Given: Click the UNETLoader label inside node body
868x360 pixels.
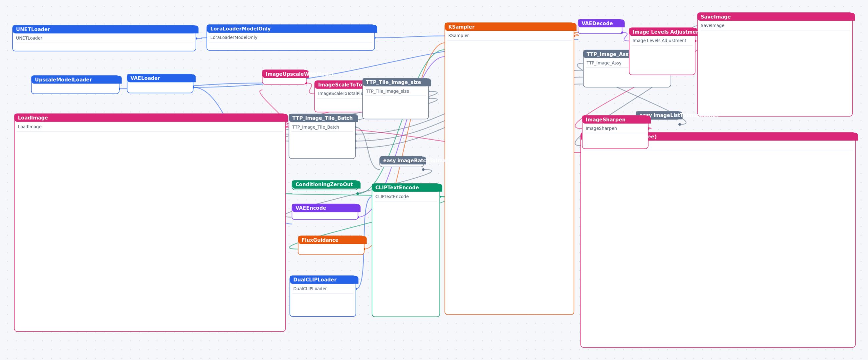Looking at the screenshot, I should pos(29,38).
